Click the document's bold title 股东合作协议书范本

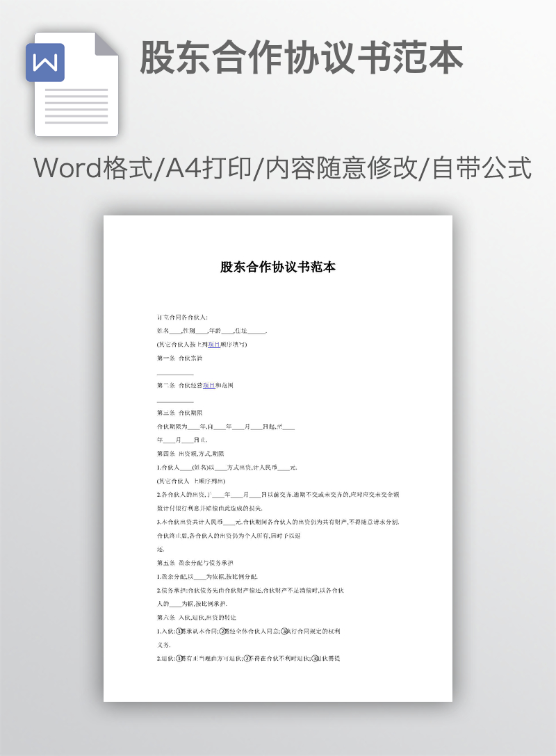(x=278, y=267)
